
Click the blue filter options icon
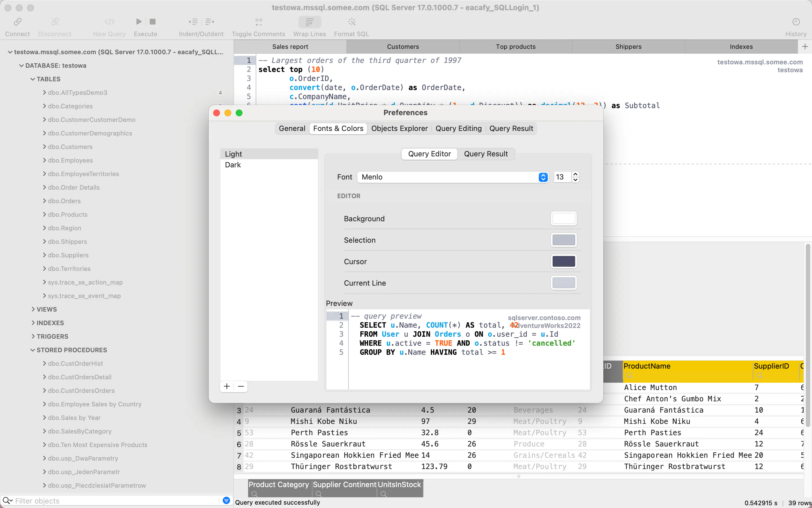pos(226,501)
